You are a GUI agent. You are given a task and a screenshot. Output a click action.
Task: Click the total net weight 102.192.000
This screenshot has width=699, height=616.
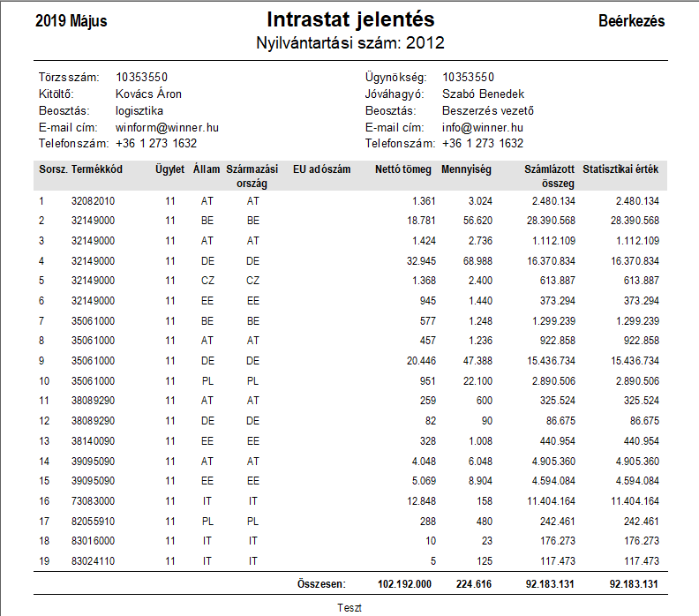pyautogui.click(x=404, y=584)
